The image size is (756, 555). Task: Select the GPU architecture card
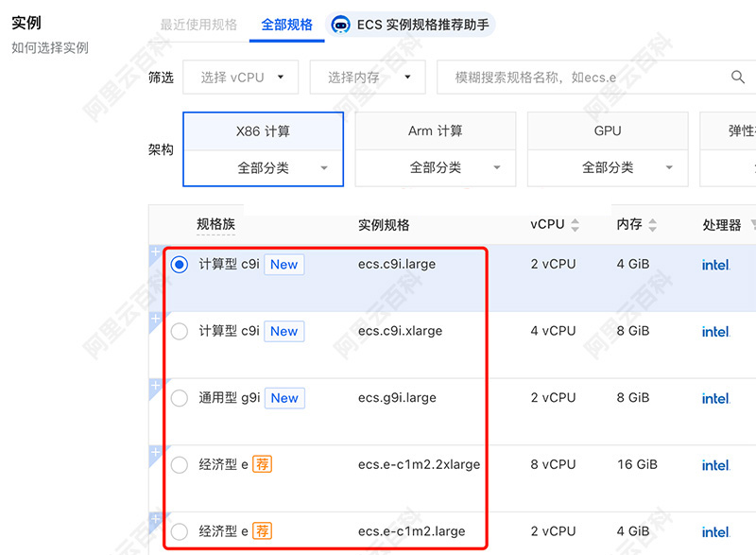click(607, 131)
